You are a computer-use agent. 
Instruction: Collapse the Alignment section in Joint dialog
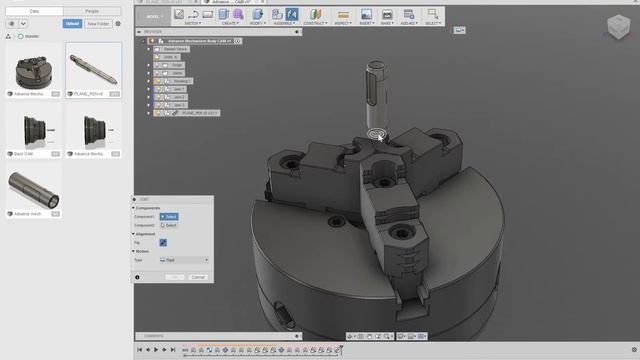[133, 234]
